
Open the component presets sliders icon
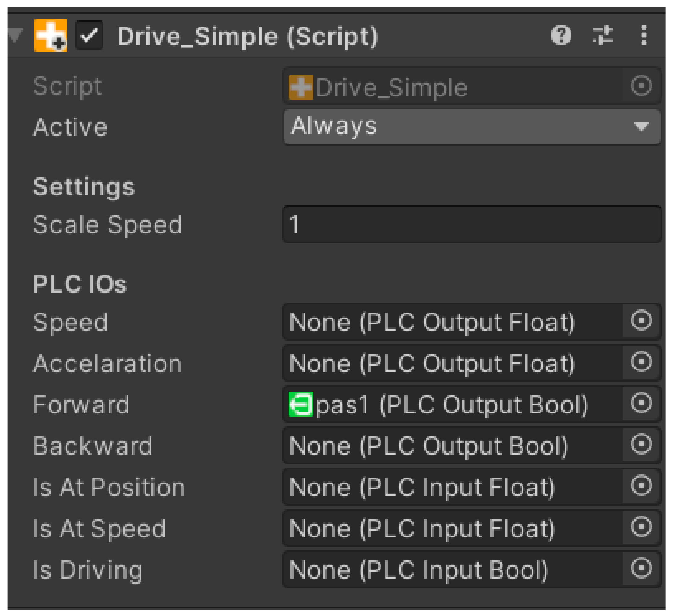click(x=602, y=35)
